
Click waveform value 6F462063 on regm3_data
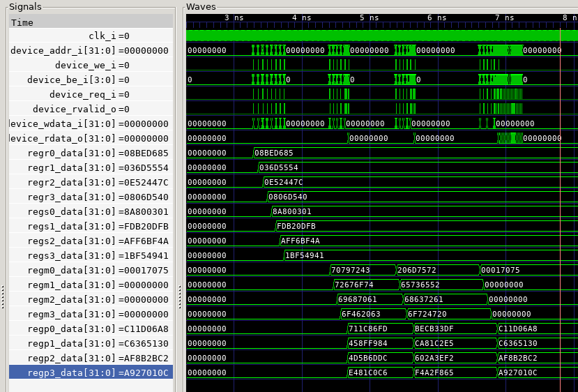[361, 314]
